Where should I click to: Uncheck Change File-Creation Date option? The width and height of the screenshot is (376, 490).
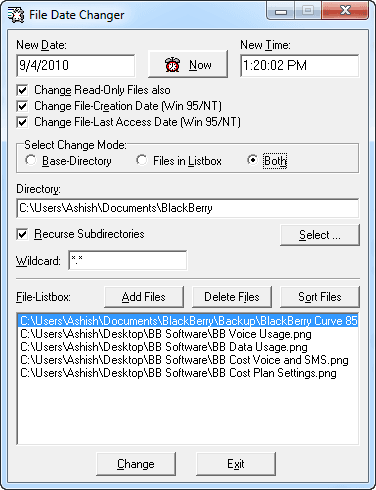pos(22,106)
